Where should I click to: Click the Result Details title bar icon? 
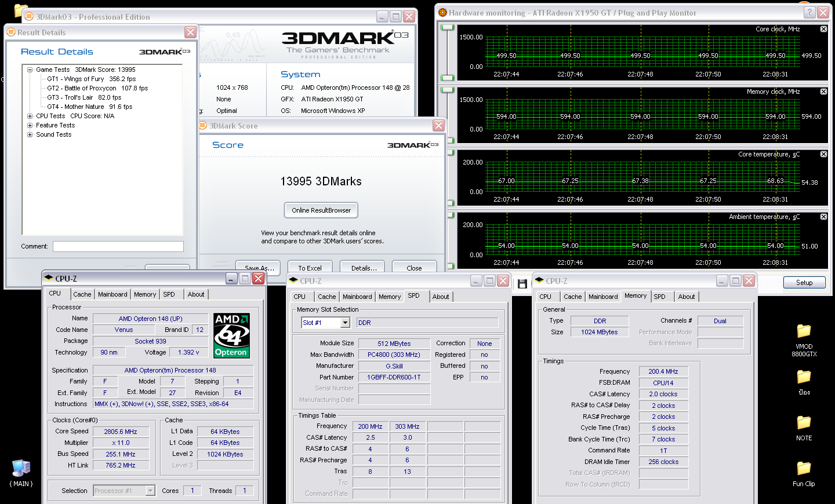(11, 32)
